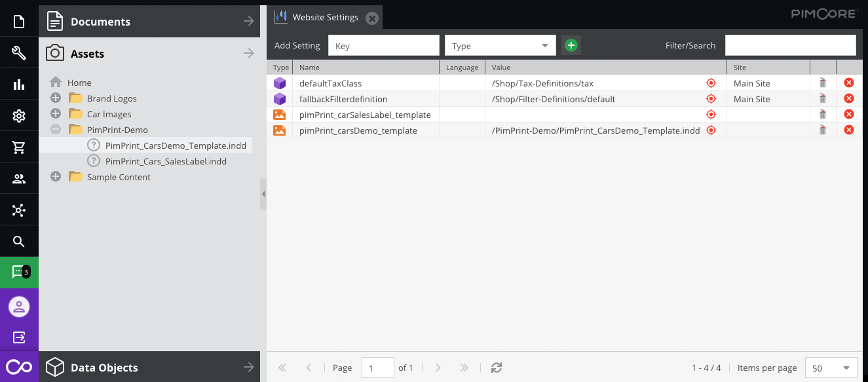Click the Filter/Search input field
The image size is (868, 382).
pyautogui.click(x=790, y=45)
